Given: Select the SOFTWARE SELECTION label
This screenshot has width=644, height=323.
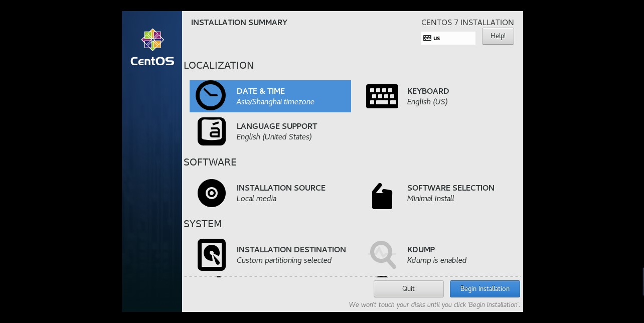Looking at the screenshot, I should click(451, 188).
